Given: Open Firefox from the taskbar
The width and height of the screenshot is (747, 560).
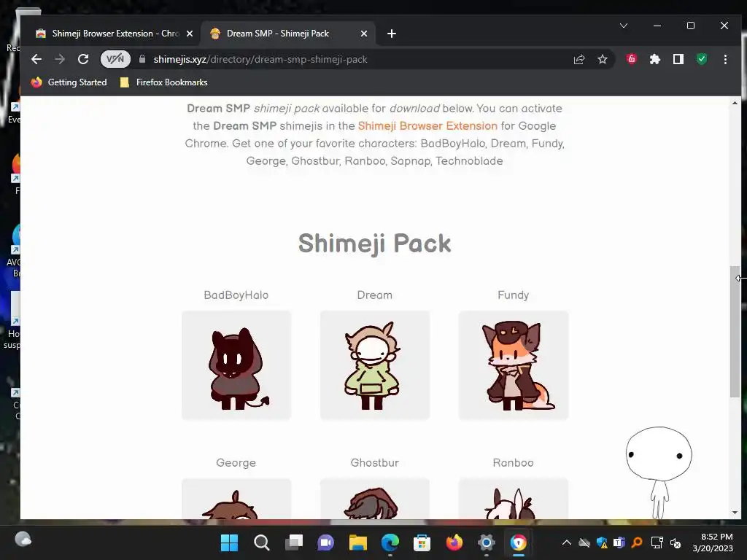Looking at the screenshot, I should coord(454,542).
